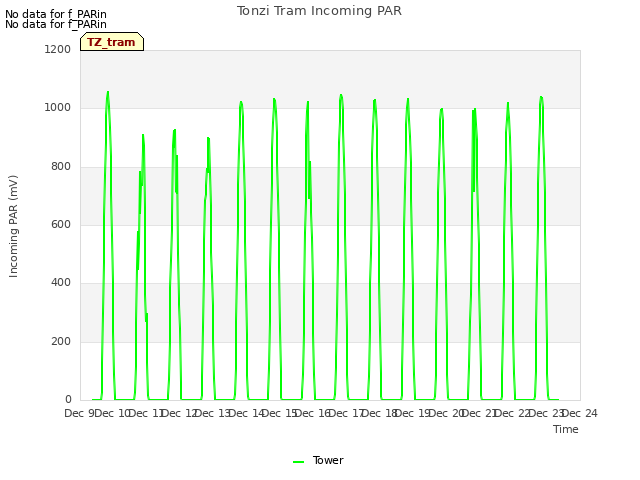Click the Dec 9 x-axis label
640x480 pixels.
click(x=79, y=413)
